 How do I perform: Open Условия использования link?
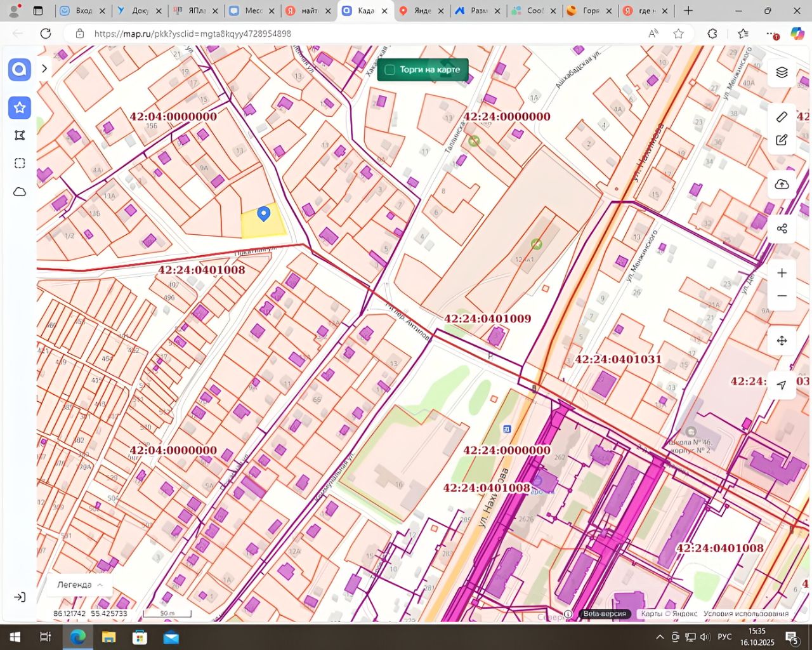(746, 614)
